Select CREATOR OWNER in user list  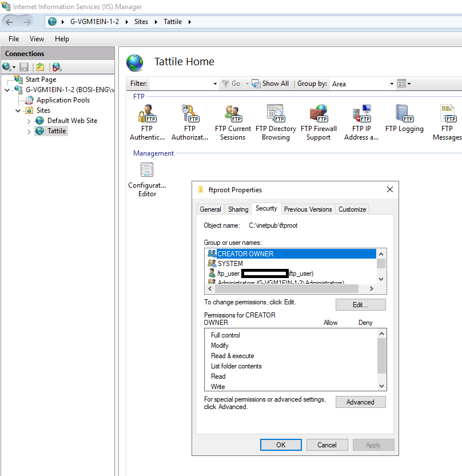coord(291,254)
